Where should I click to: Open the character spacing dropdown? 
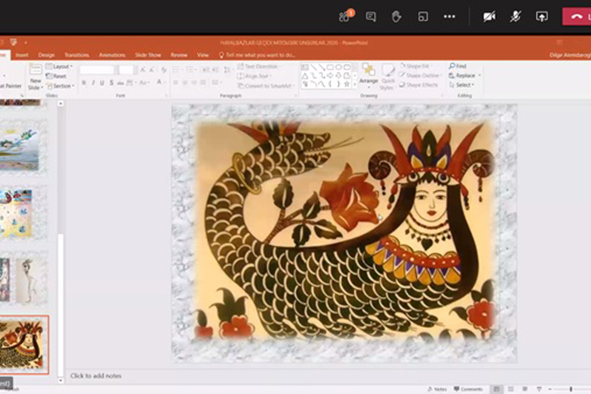130,83
